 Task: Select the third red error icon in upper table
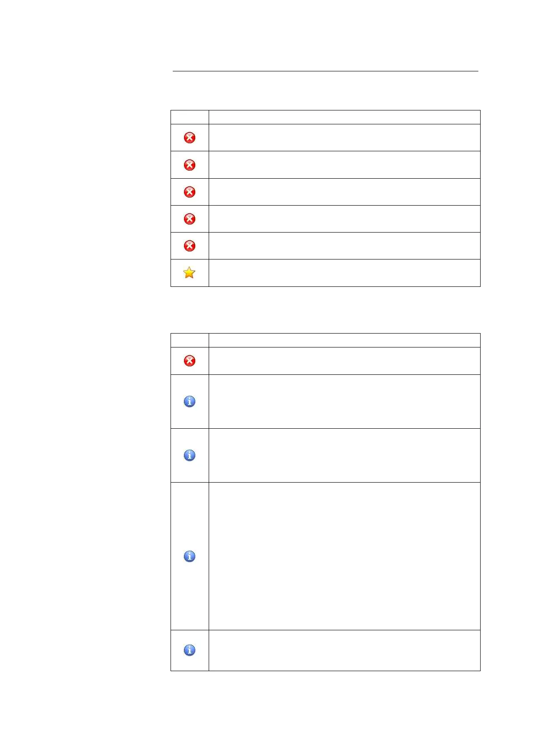coord(189,192)
